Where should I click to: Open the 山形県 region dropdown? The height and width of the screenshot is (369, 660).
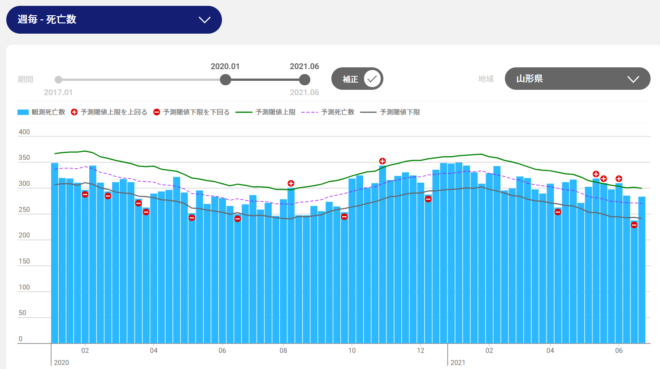[x=578, y=79]
